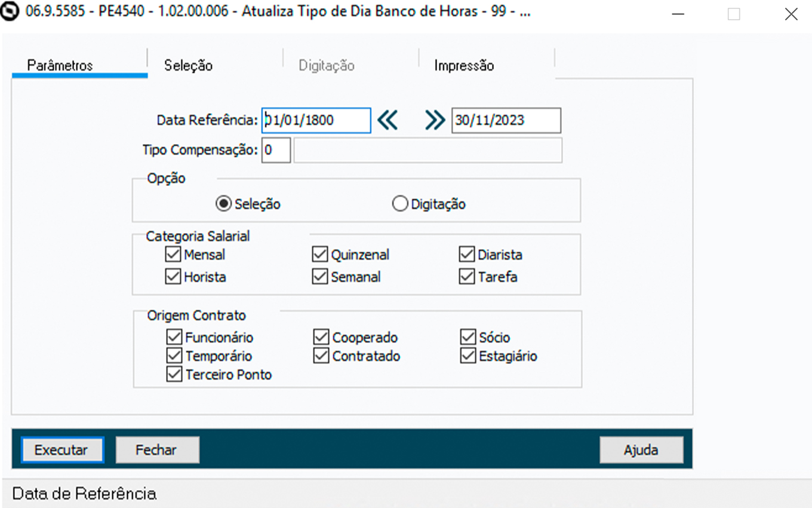Toggle the Estagiário contract checkbox

click(468, 356)
